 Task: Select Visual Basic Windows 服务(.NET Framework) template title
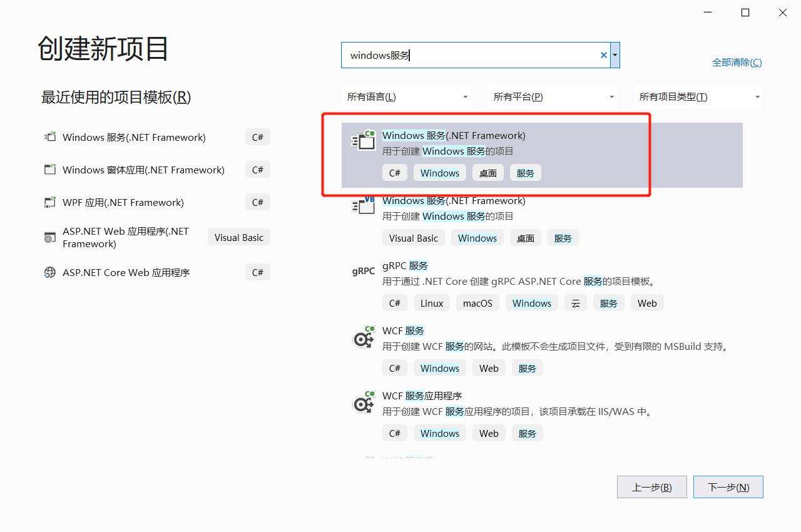click(x=454, y=200)
